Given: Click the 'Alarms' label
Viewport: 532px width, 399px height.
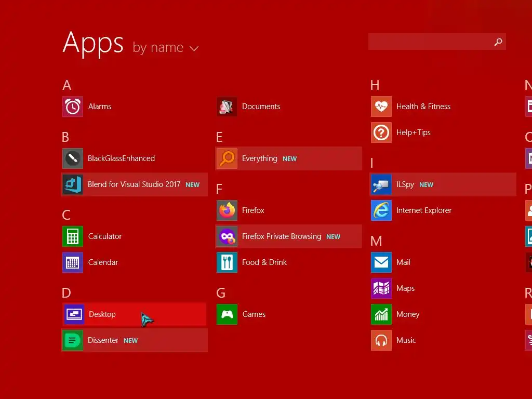Looking at the screenshot, I should point(100,107).
